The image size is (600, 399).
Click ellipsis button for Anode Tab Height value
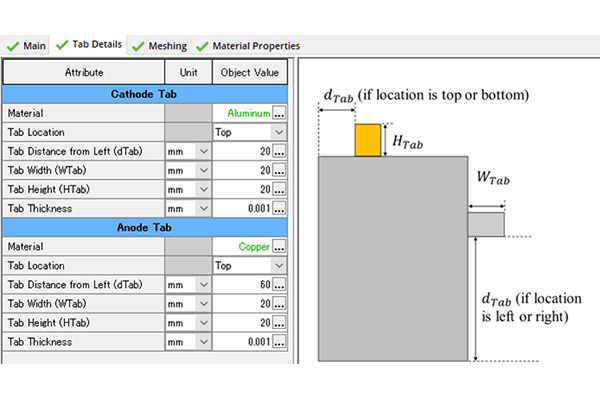pyautogui.click(x=279, y=323)
